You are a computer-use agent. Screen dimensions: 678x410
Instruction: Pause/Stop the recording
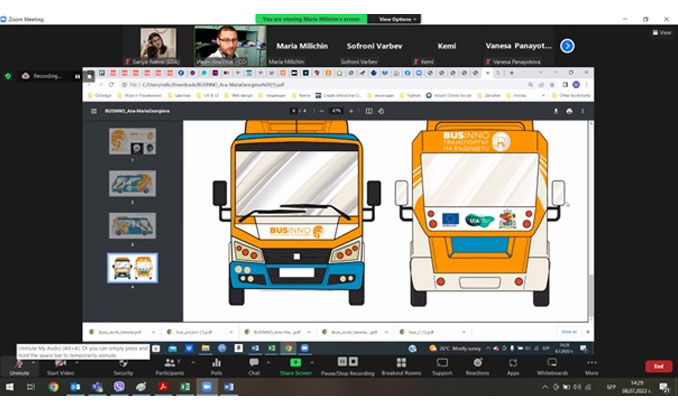coord(348,367)
